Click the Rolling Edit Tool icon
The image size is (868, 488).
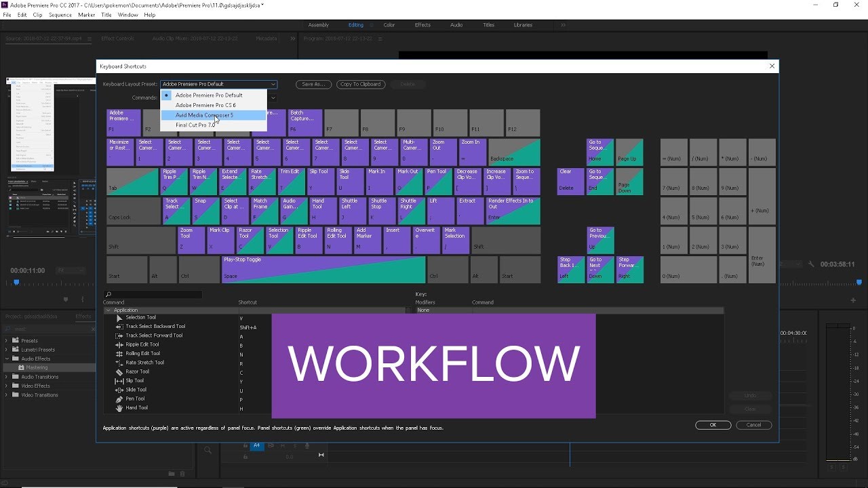coord(119,353)
